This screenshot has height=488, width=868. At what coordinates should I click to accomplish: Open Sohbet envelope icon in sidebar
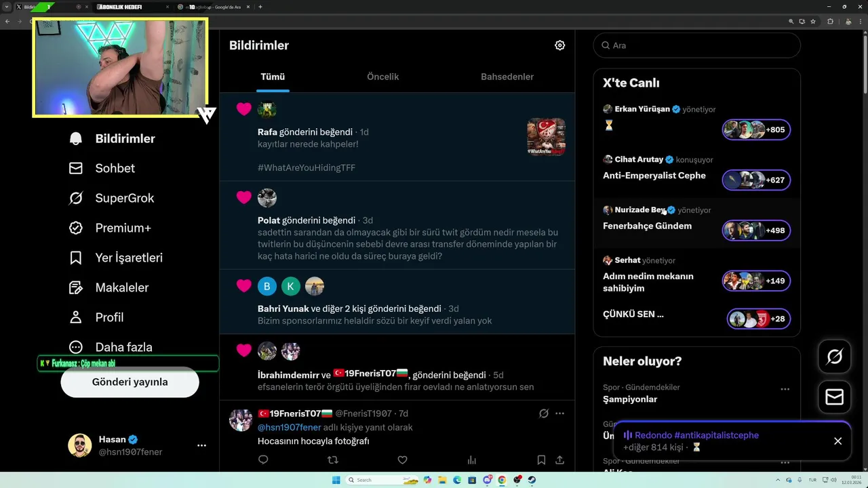point(76,168)
